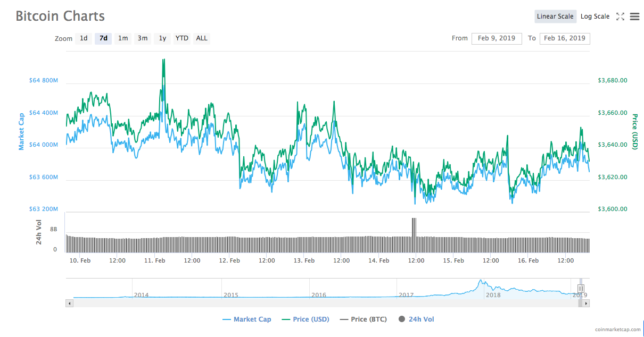Select the 1d zoom range
The width and height of the screenshot is (644, 337).
[83, 38]
